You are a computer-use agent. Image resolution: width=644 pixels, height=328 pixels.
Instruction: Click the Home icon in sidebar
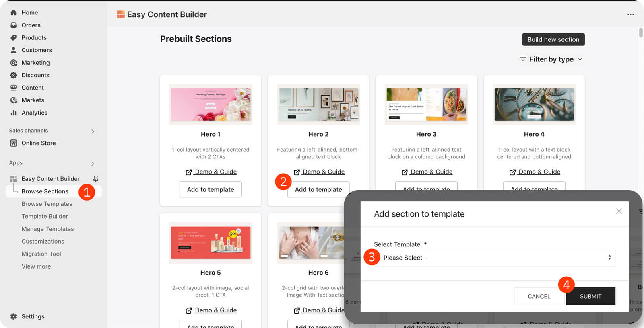point(13,12)
